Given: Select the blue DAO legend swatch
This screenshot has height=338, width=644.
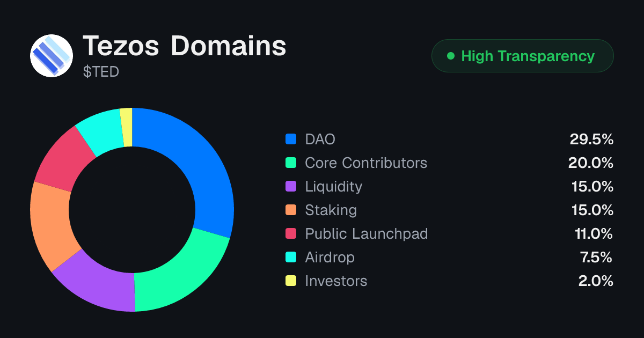Looking at the screenshot, I should tap(291, 139).
